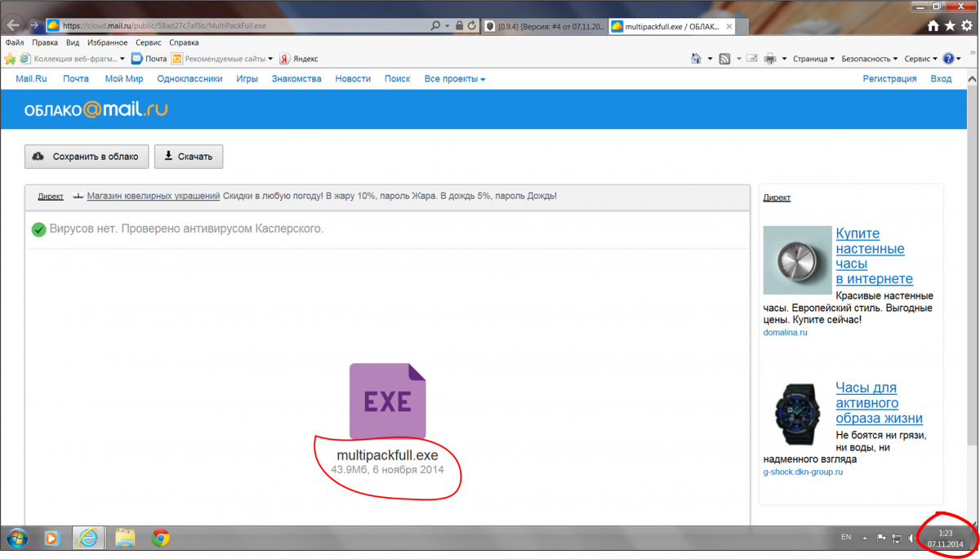
Task: Open the Мой Мир link
Action: [x=124, y=79]
